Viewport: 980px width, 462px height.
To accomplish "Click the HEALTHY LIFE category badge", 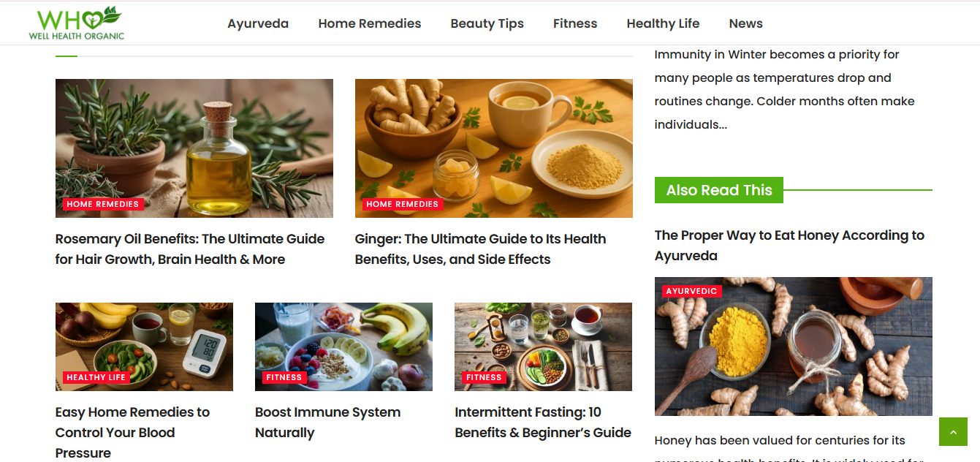I will point(96,377).
